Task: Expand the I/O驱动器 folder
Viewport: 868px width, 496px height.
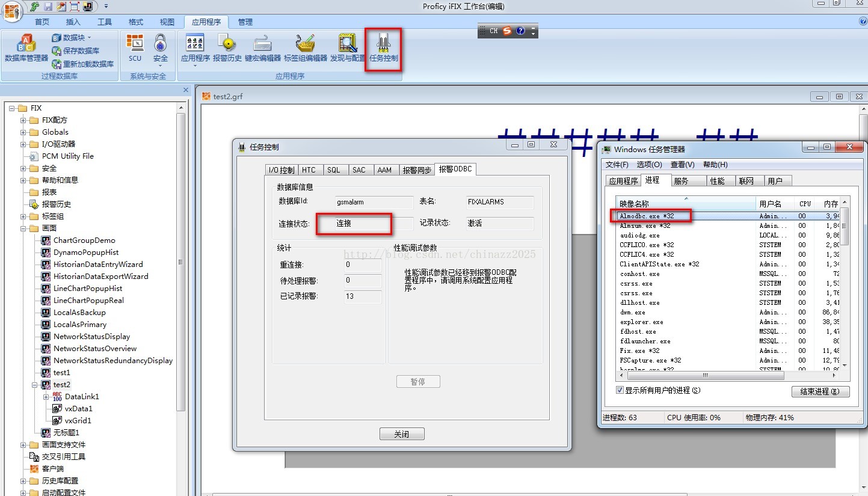Action: point(23,144)
